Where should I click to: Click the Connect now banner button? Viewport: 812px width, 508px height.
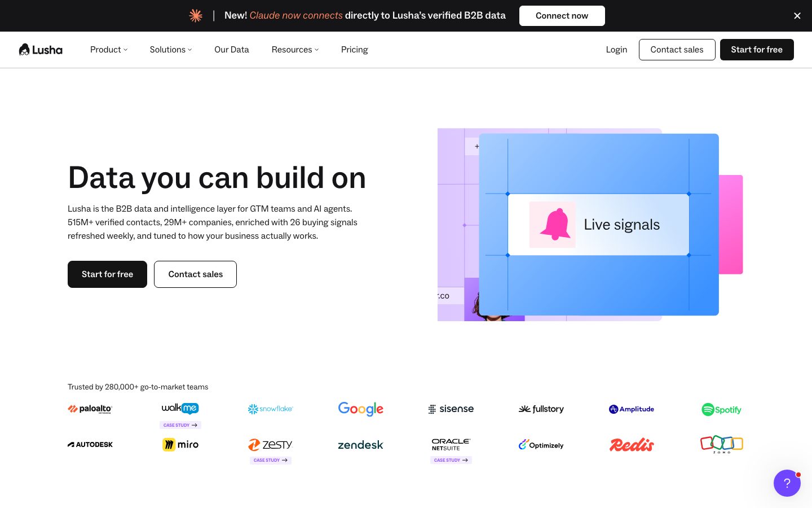tap(562, 16)
